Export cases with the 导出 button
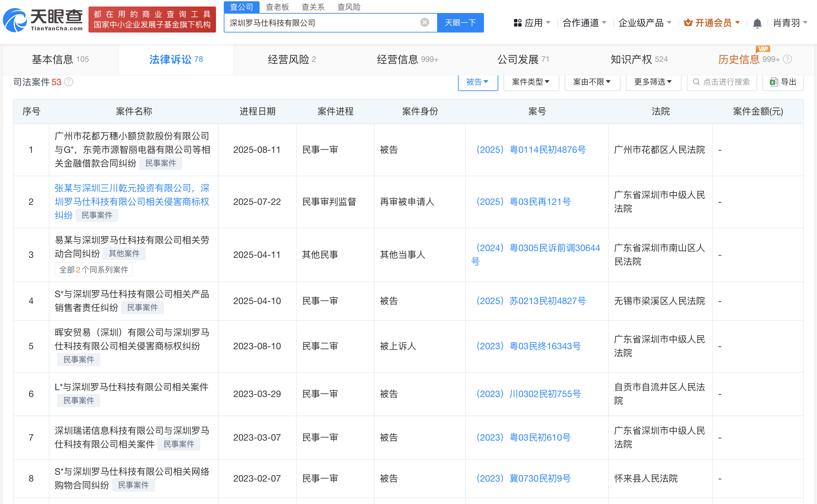This screenshot has height=504, width=817. coord(783,82)
